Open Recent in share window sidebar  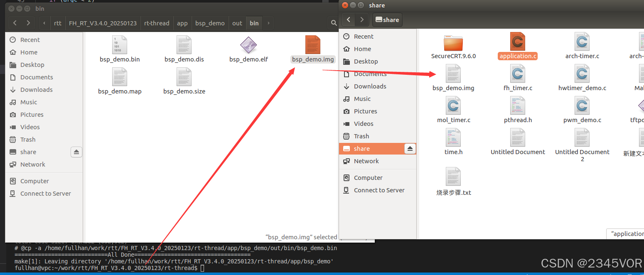tap(378, 37)
